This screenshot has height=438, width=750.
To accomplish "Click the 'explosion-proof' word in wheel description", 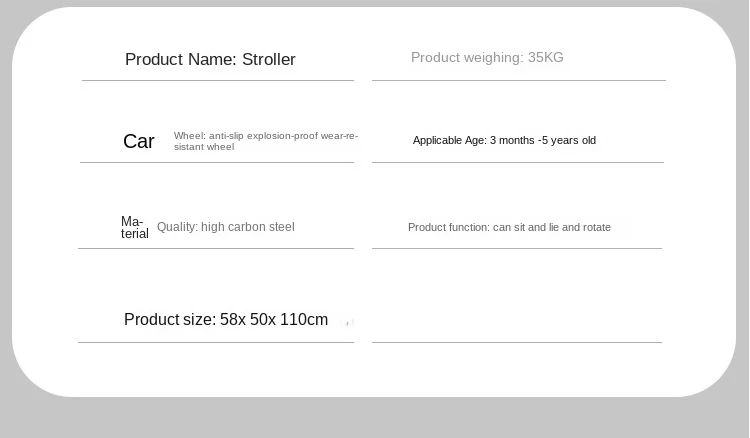I will [x=282, y=136].
